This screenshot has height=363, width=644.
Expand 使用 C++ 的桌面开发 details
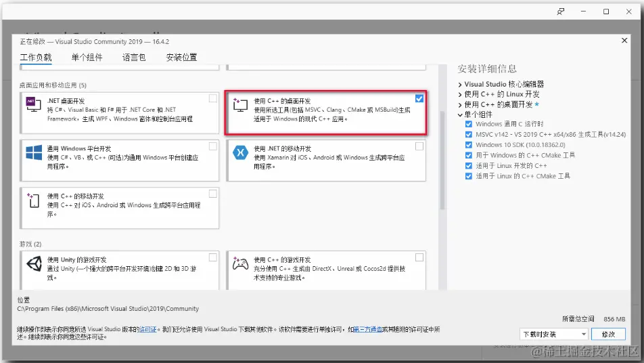(460, 105)
